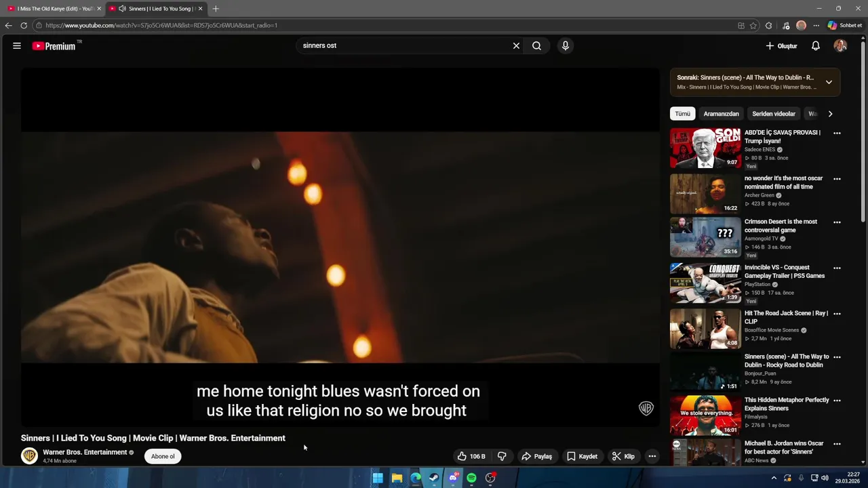
Task: Click the browser address bar URL
Action: (161, 26)
